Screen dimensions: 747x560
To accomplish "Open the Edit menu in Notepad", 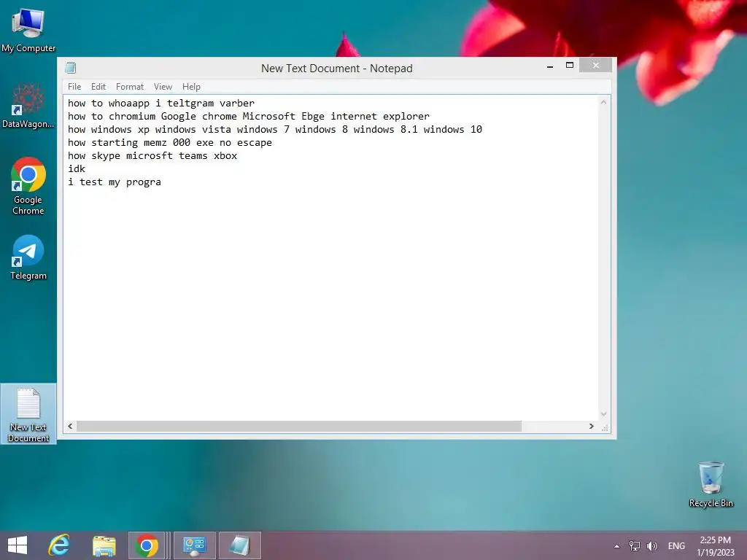I will pyautogui.click(x=98, y=87).
